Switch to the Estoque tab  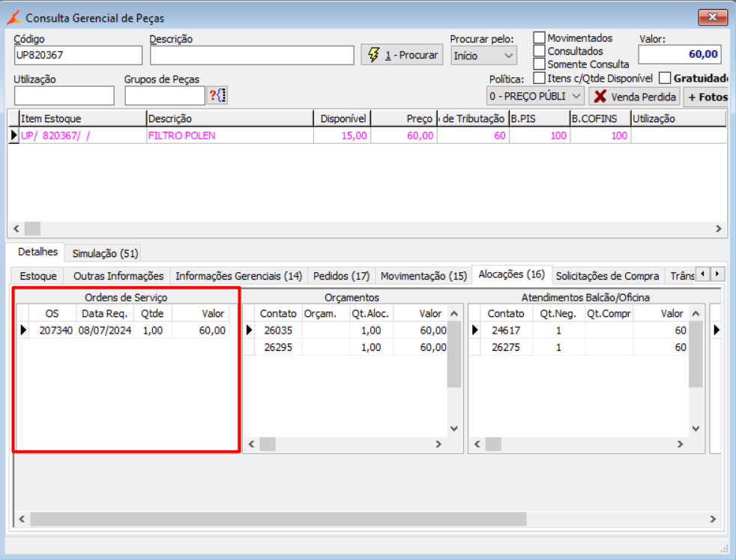pyautogui.click(x=38, y=276)
